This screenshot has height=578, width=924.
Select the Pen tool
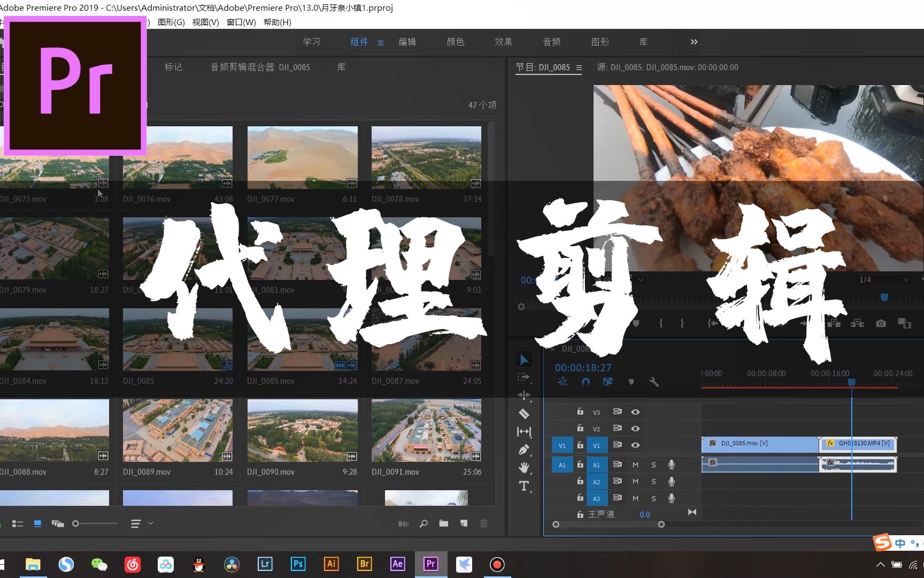(524, 450)
